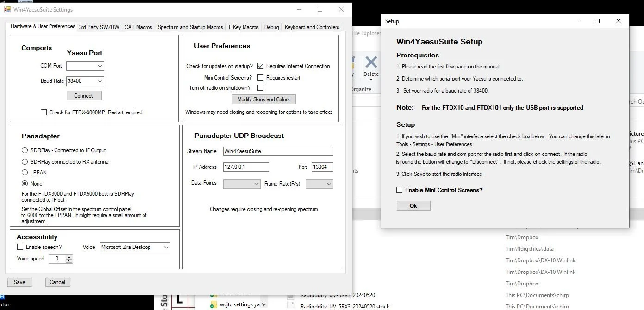Screen dimensions: 644x310
Task: Open the Frame Rate(F/s) dropdown
Action: (x=319, y=184)
